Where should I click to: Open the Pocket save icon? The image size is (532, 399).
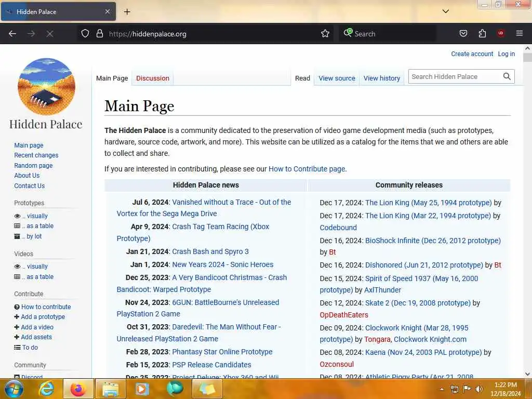click(463, 34)
